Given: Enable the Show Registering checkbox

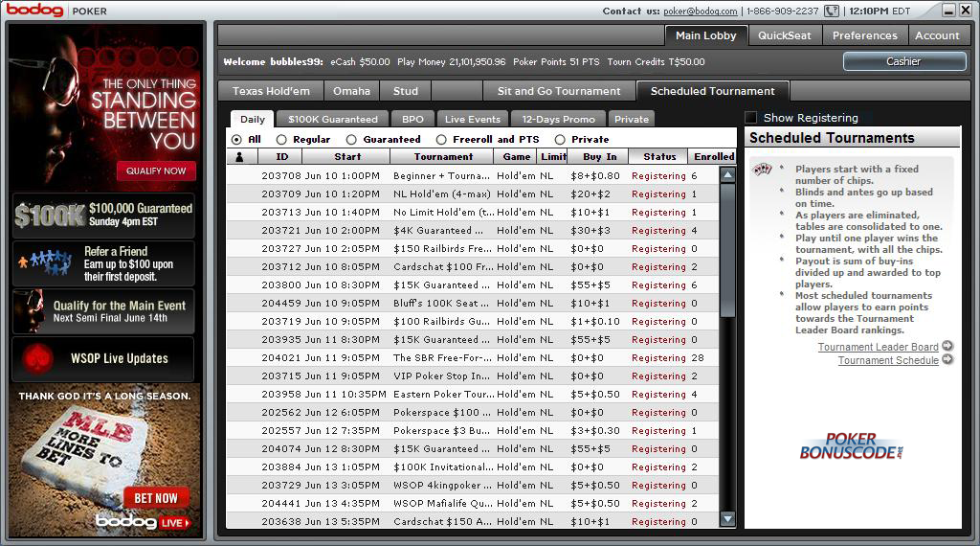Looking at the screenshot, I should click(751, 118).
